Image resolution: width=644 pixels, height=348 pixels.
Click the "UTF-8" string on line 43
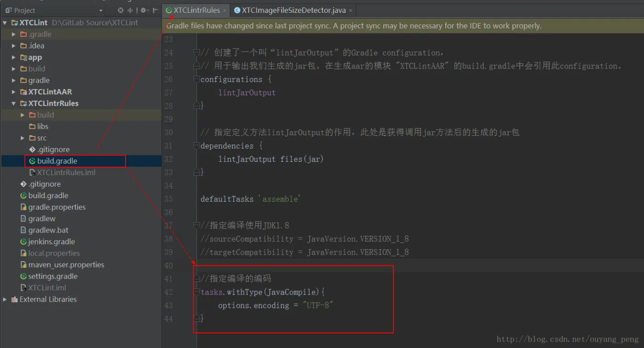point(317,305)
